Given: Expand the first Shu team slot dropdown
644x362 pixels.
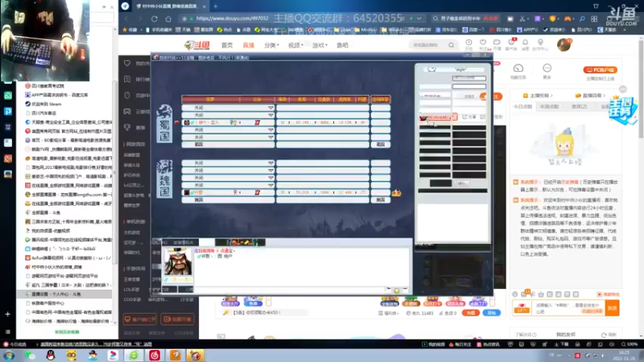Looking at the screenshot, I should (x=270, y=108).
